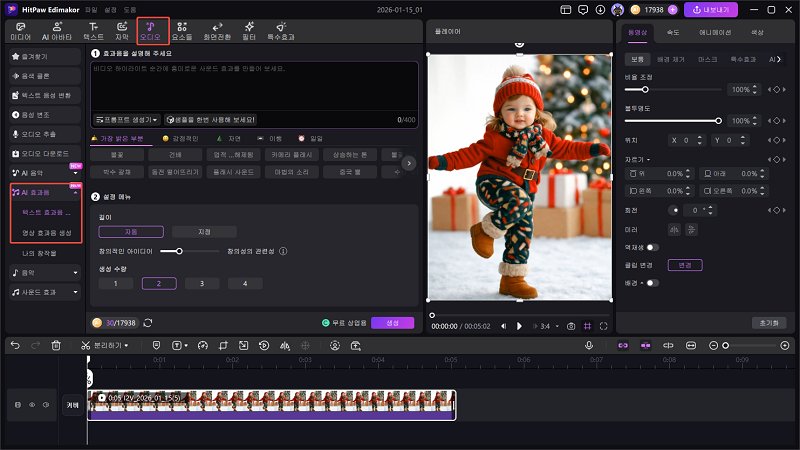Click the timeline zoom-out minus icon
Viewport: 800px width, 450px height.
tap(713, 345)
